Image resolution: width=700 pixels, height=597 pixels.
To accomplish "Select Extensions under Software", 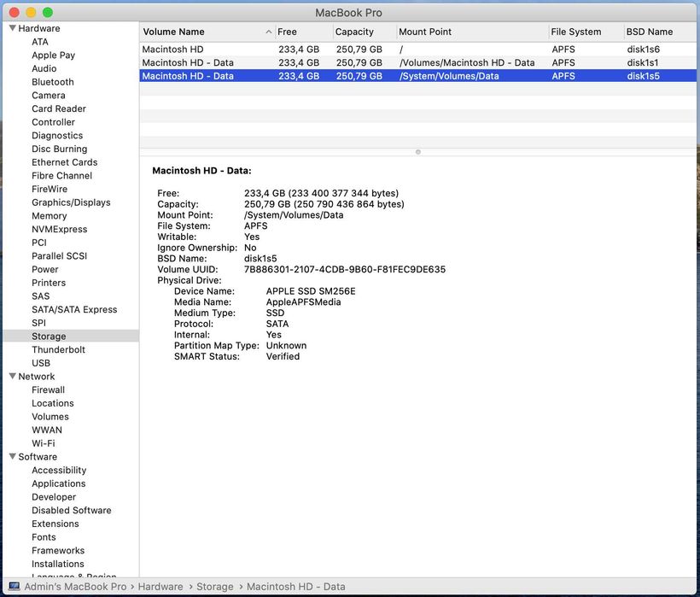I will point(55,524).
